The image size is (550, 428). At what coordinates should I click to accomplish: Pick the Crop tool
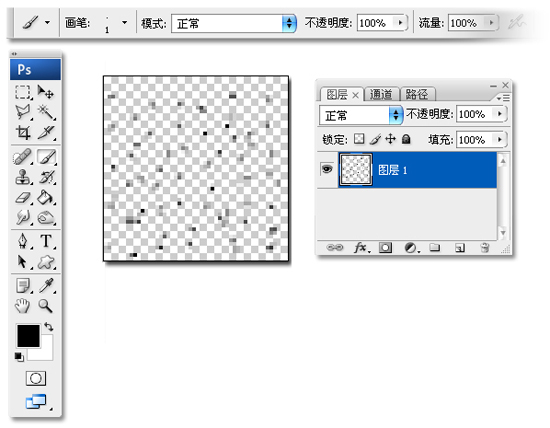23,133
